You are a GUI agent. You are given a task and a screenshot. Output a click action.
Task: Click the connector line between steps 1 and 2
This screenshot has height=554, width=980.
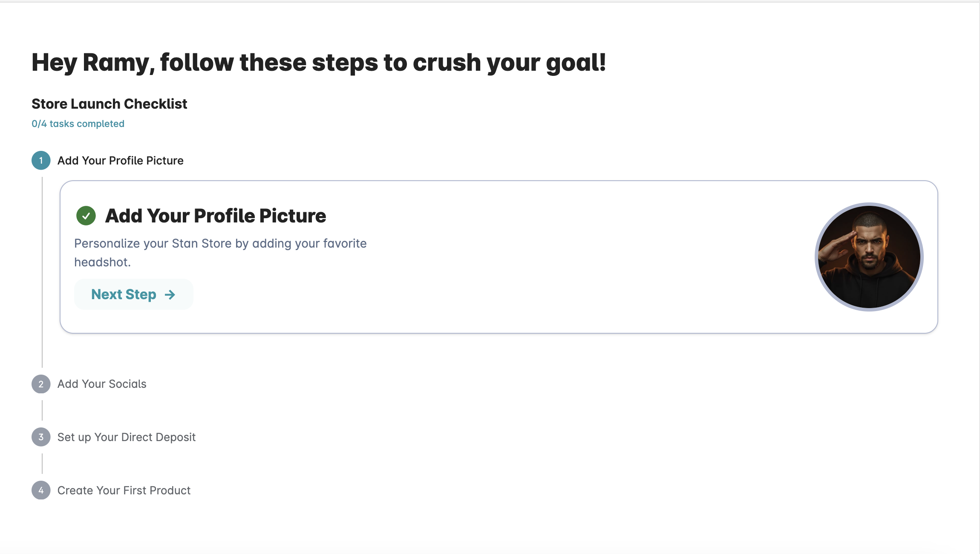click(42, 273)
